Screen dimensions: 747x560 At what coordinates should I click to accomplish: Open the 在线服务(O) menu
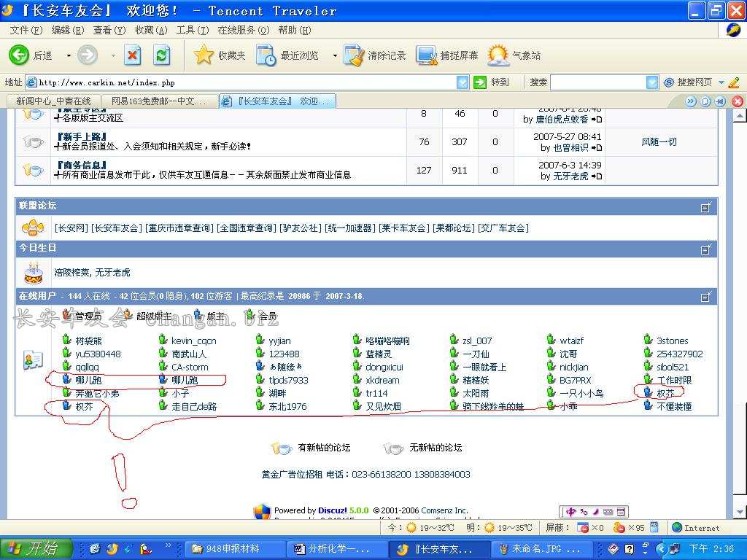coord(244,30)
